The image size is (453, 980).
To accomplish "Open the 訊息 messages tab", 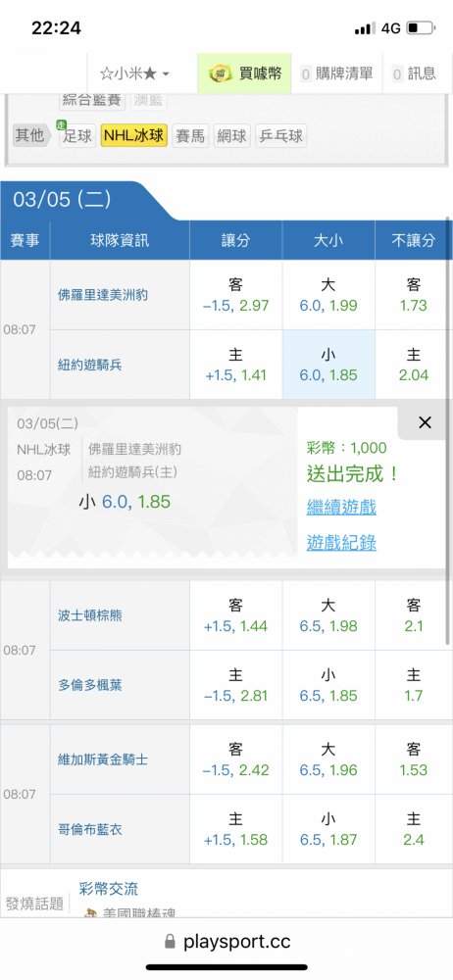I will [x=414, y=73].
